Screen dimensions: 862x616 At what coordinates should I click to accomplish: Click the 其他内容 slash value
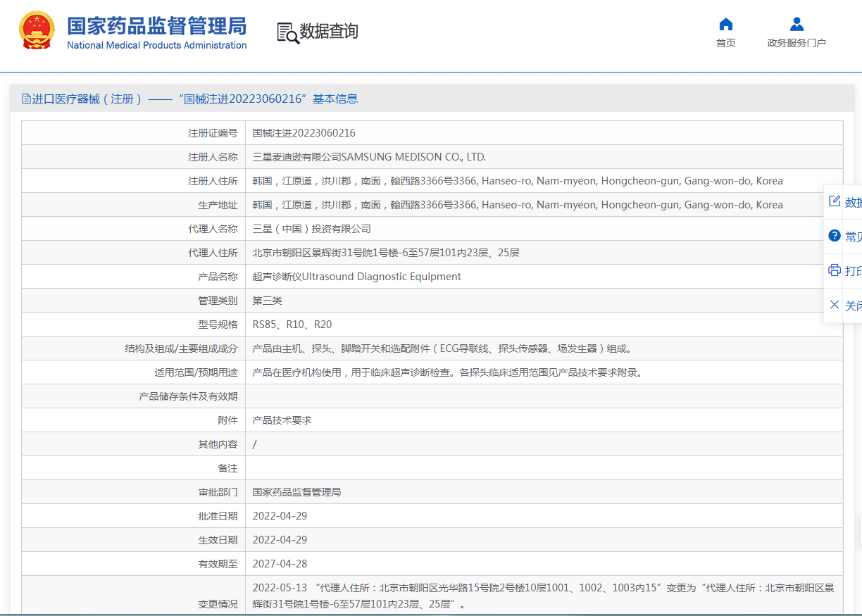click(255, 444)
